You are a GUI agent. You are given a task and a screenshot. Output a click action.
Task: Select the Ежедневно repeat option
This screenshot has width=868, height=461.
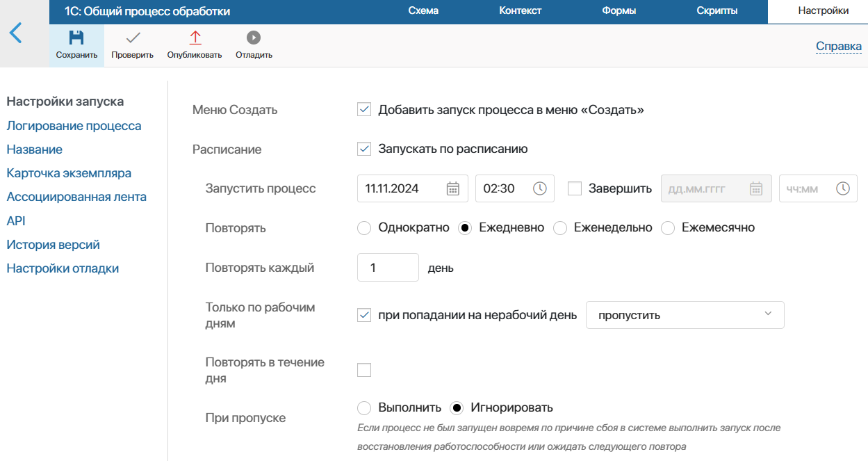click(465, 228)
